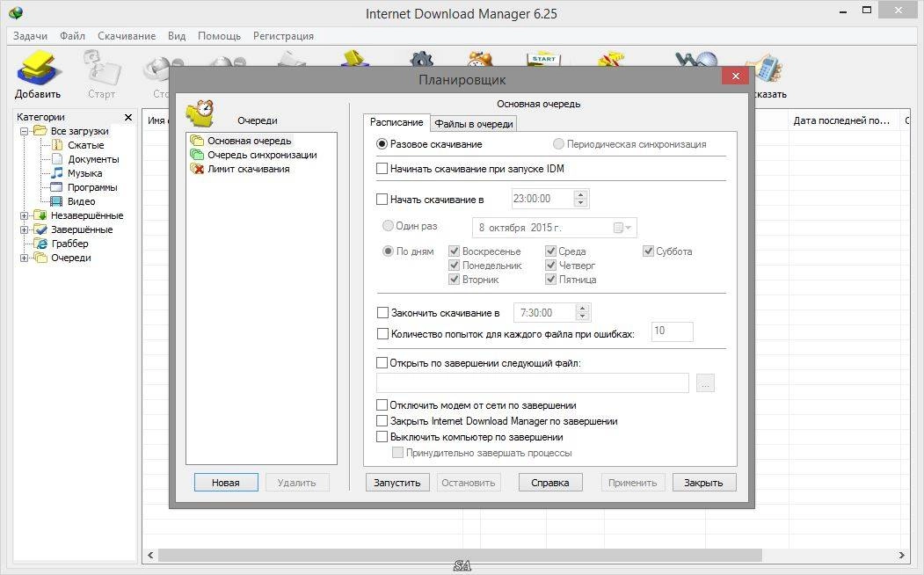This screenshot has width=924, height=575.
Task: Click the Старт toolbar icon in main window
Action: point(101,68)
